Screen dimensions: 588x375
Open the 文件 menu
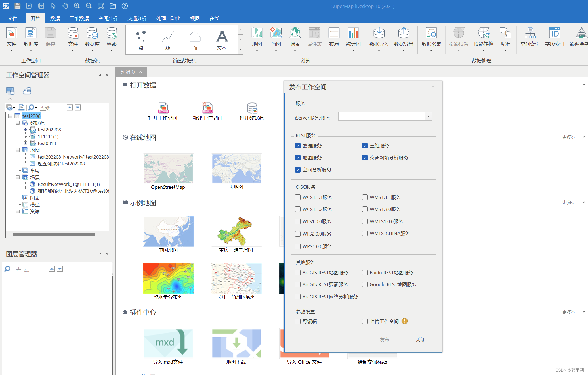(12, 18)
